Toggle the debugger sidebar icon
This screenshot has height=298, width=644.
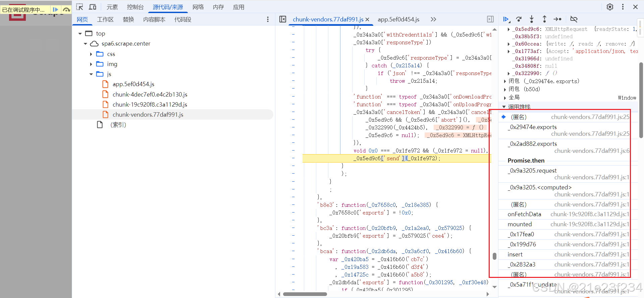point(490,19)
